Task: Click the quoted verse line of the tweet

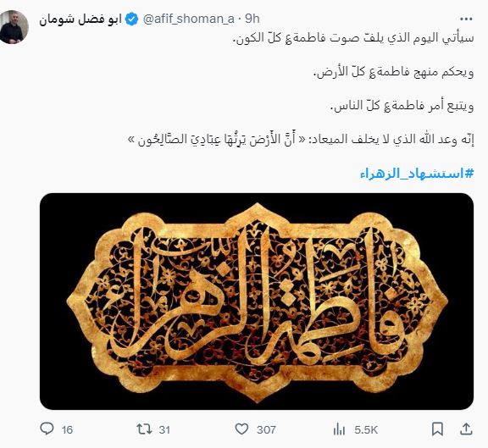Action: point(301,139)
